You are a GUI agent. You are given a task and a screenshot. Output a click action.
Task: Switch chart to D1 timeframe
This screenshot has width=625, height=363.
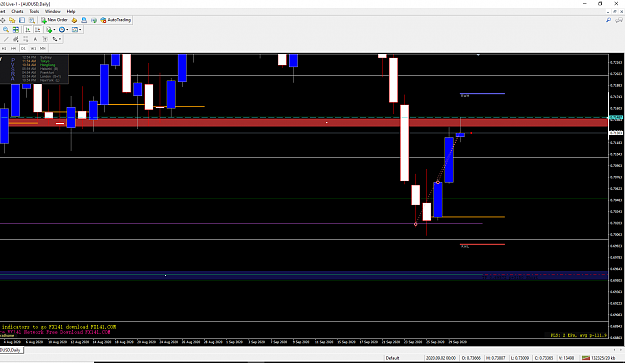pos(23,48)
